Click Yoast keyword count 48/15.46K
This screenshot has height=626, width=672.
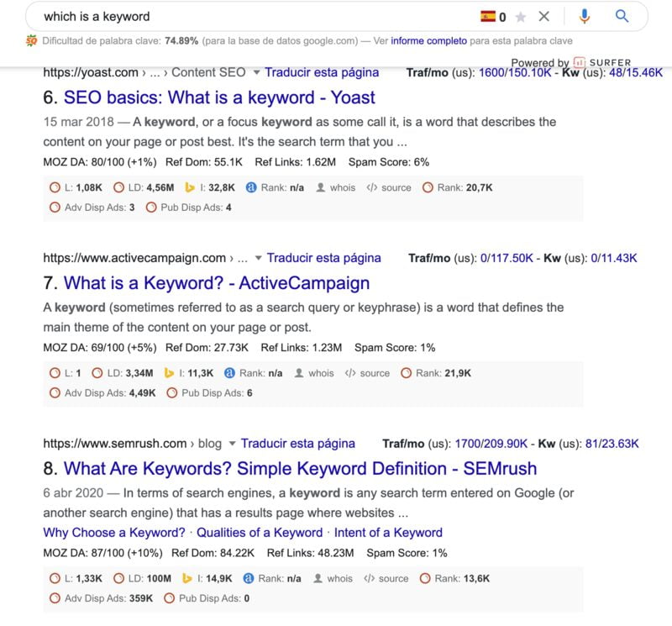tap(636, 72)
